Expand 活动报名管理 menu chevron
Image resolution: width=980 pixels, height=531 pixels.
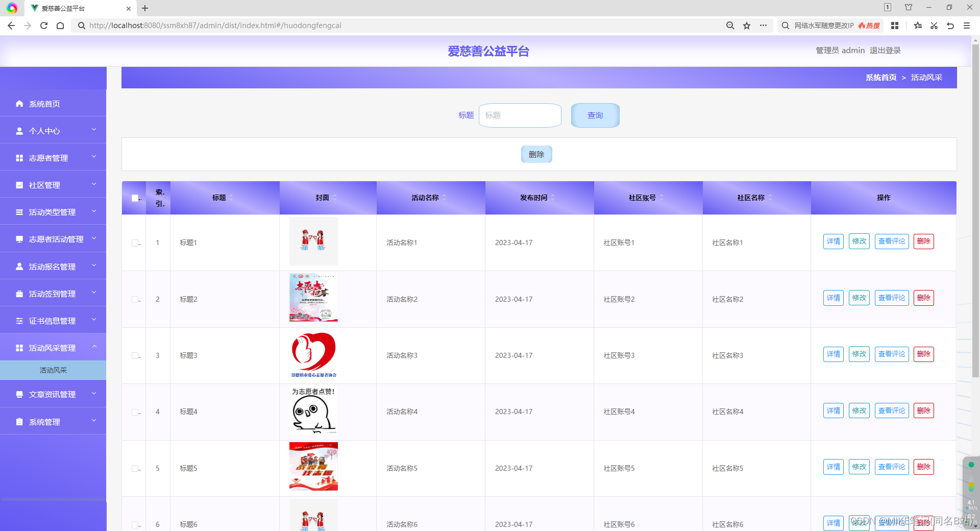[x=94, y=265]
